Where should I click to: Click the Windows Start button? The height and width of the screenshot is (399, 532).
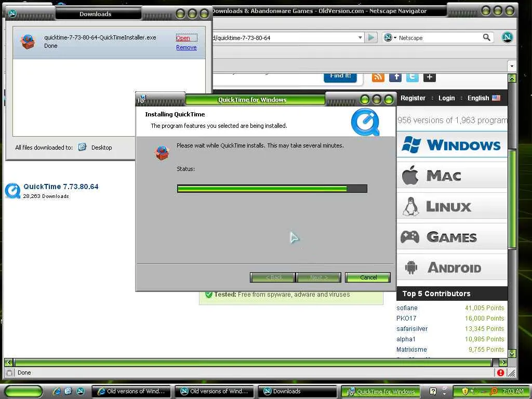coord(23,391)
